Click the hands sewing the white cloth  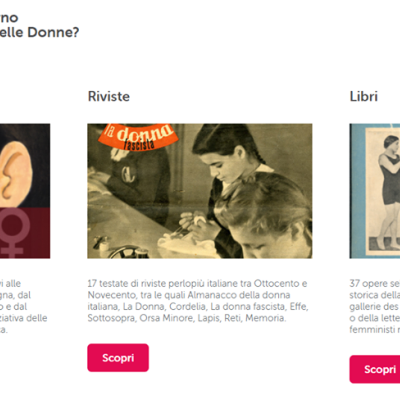coord(195,227)
